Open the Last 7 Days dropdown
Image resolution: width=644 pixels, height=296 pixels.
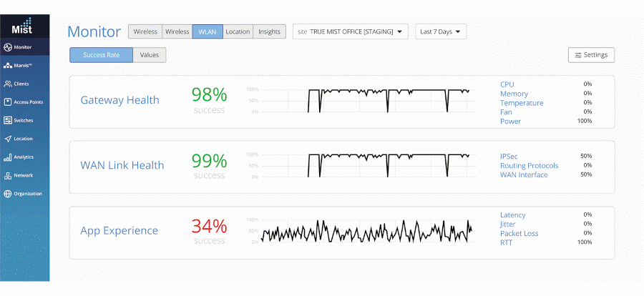[x=441, y=31]
